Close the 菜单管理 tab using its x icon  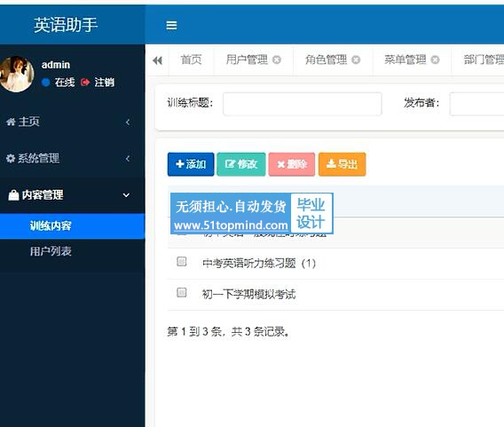coord(435,59)
